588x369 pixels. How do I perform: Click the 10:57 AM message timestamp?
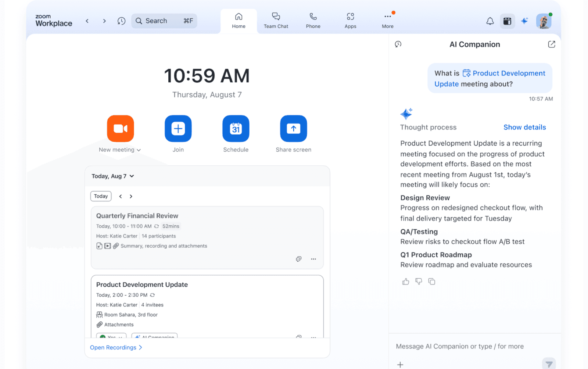point(541,99)
